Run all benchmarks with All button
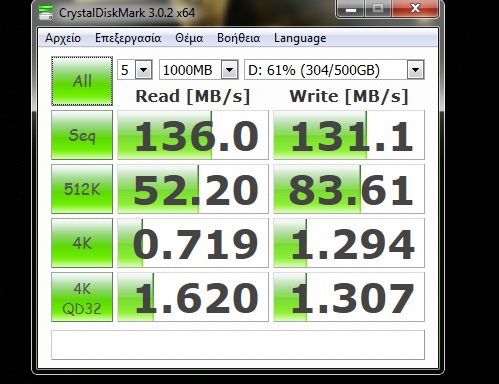The image size is (499, 384). pos(82,81)
